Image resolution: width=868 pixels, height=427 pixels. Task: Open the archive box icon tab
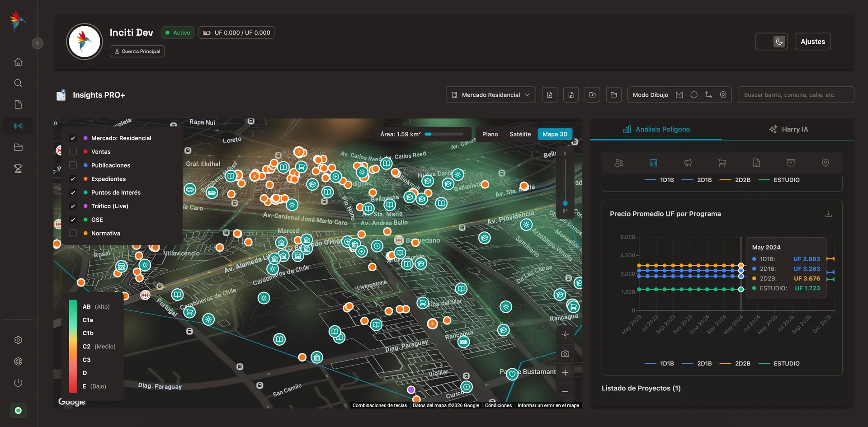click(791, 163)
